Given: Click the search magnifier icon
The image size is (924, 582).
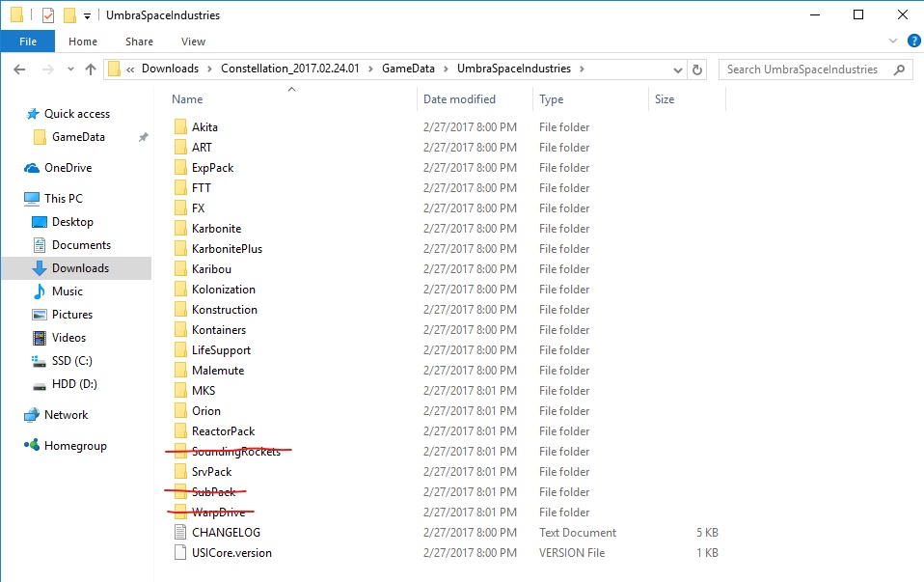Looking at the screenshot, I should (x=899, y=69).
